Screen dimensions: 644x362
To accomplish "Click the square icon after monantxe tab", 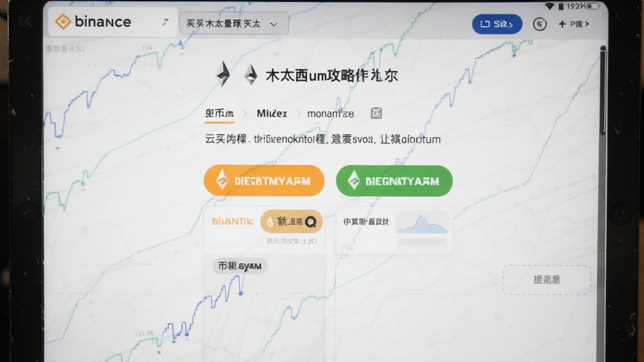I will pyautogui.click(x=376, y=113).
